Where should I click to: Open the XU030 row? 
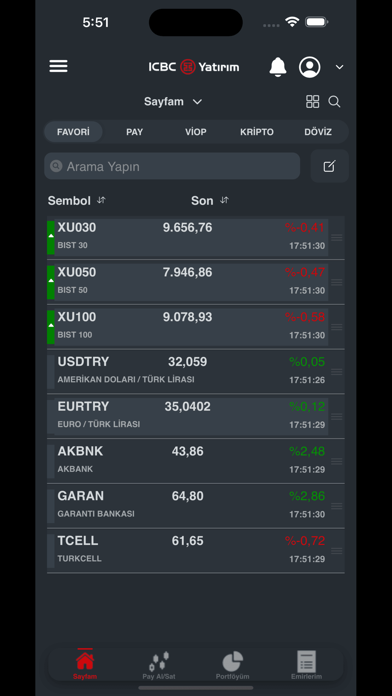tap(196, 237)
